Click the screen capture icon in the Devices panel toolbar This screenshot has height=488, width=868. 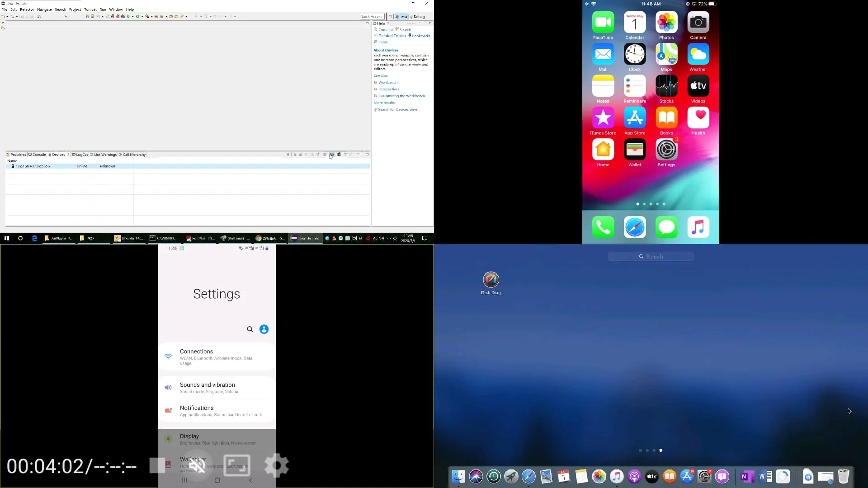(x=331, y=154)
